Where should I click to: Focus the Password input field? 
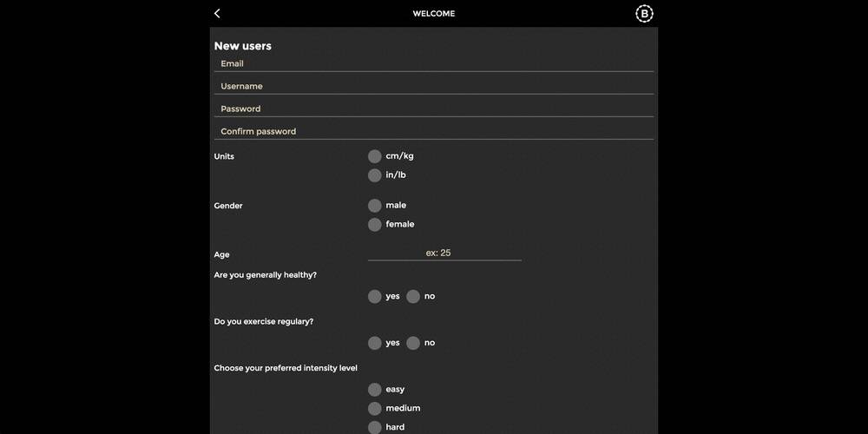(x=433, y=109)
